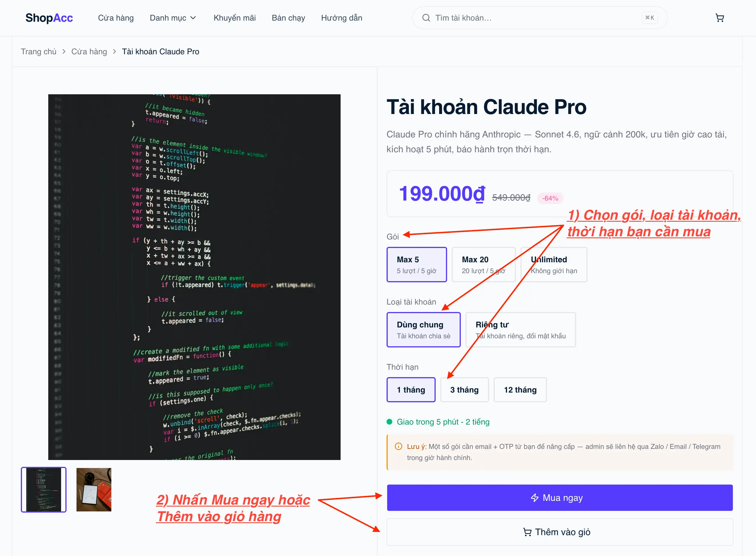The image size is (756, 556).
Task: Click the Giao trong 5 phút delivery text
Action: [x=443, y=422]
